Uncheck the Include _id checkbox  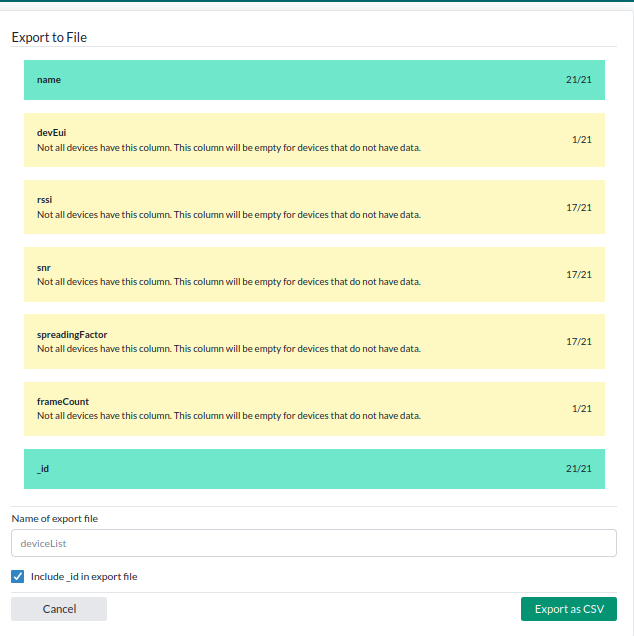tap(18, 577)
